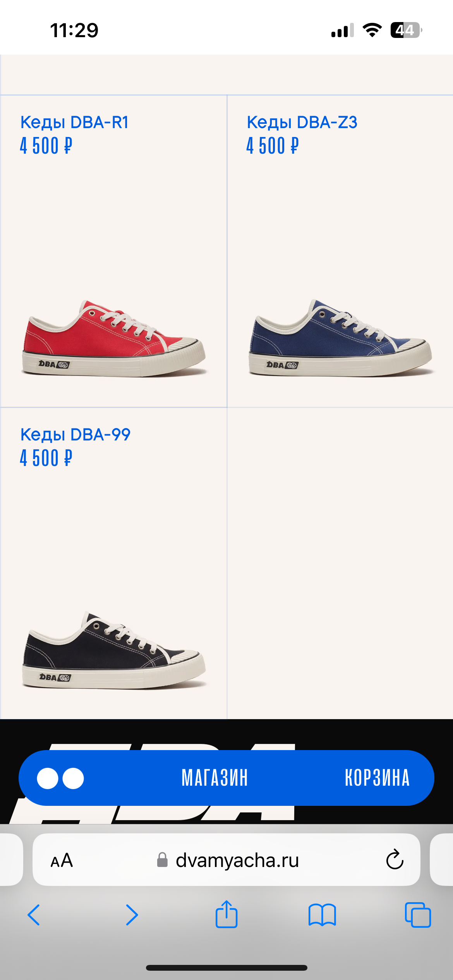Open the Кеды DBA-Z3 product link

point(302,122)
